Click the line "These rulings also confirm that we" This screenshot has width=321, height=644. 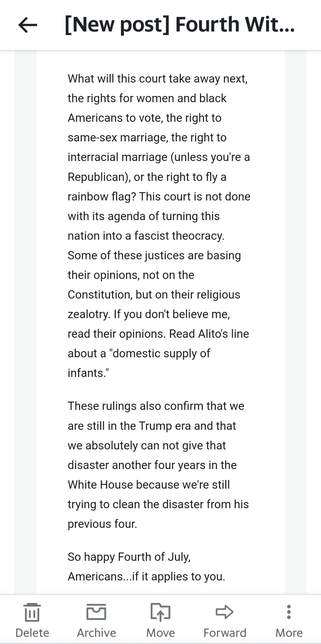point(156,406)
